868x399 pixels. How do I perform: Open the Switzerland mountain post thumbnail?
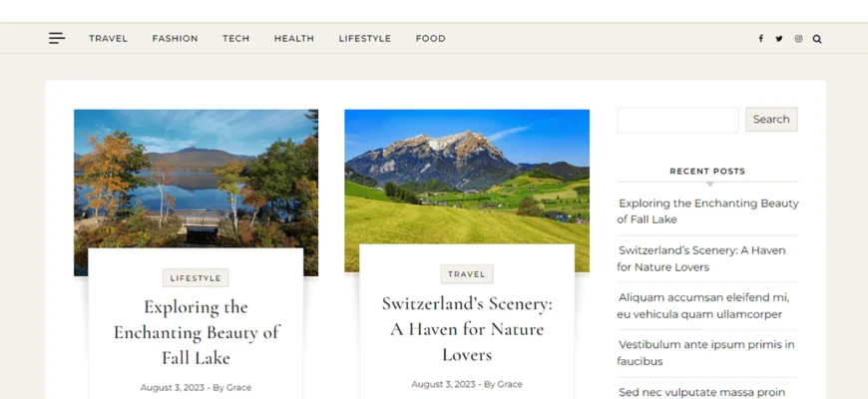[x=467, y=178]
